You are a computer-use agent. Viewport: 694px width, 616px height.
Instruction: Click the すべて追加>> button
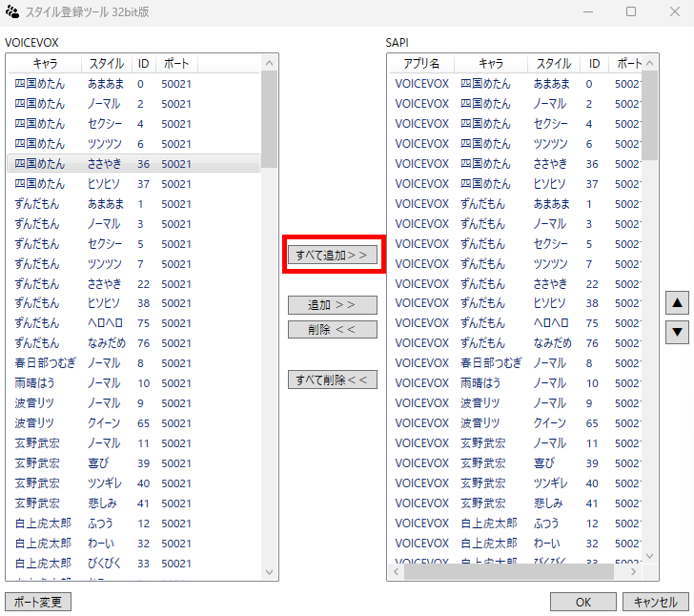[333, 256]
